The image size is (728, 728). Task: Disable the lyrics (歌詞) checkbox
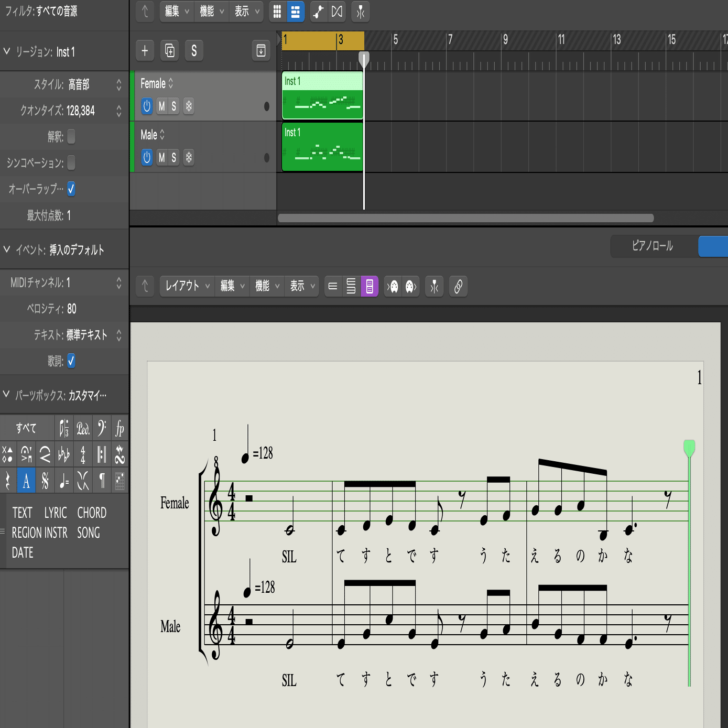(71, 361)
